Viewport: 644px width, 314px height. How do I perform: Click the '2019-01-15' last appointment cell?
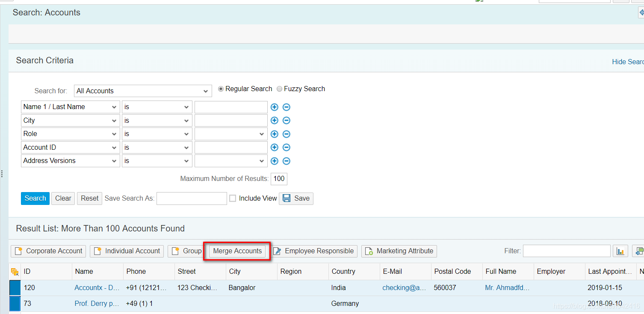pyautogui.click(x=605, y=288)
